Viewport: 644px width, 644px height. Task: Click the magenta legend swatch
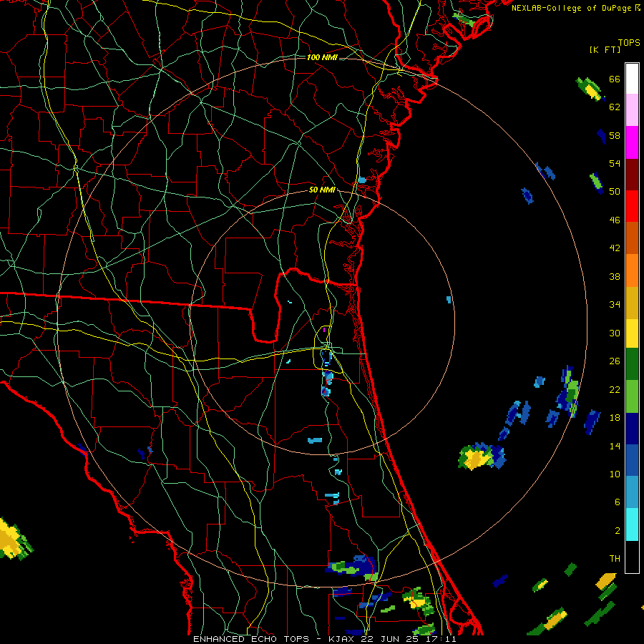click(x=632, y=142)
